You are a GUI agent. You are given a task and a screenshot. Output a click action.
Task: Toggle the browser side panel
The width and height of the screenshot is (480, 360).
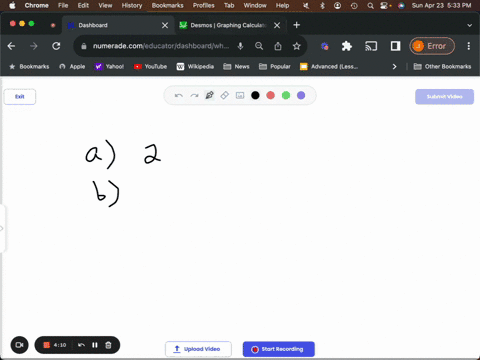pos(395,46)
